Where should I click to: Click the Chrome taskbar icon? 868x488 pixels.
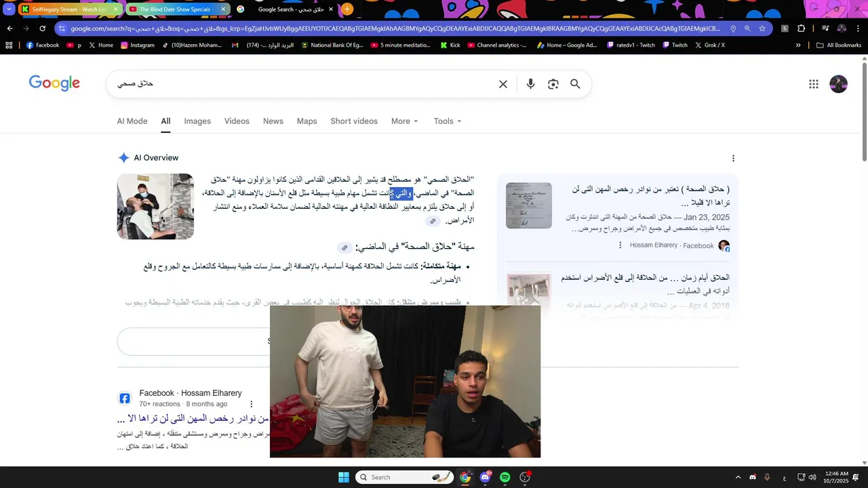pyautogui.click(x=465, y=477)
